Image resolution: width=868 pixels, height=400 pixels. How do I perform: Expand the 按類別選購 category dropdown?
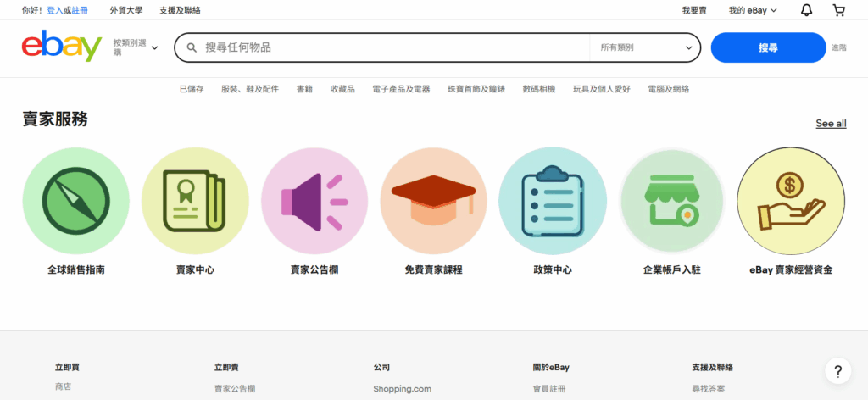pyautogui.click(x=136, y=47)
